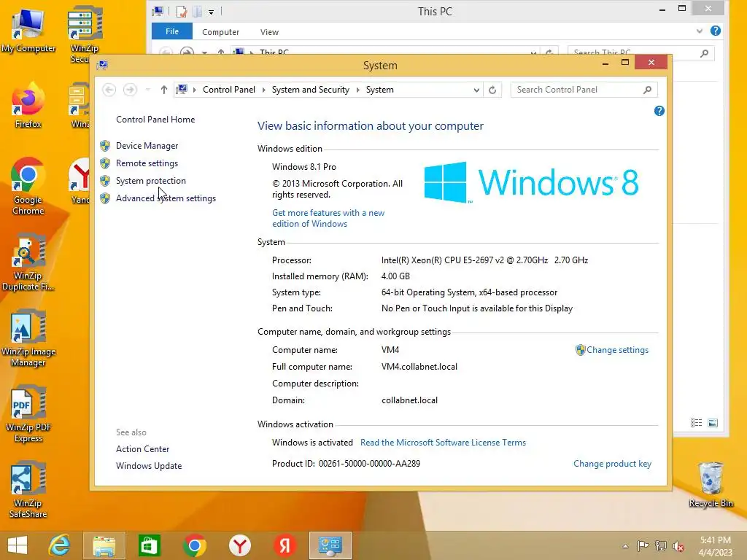Click Get more features with a new edition
The width and height of the screenshot is (747, 560).
(x=328, y=218)
